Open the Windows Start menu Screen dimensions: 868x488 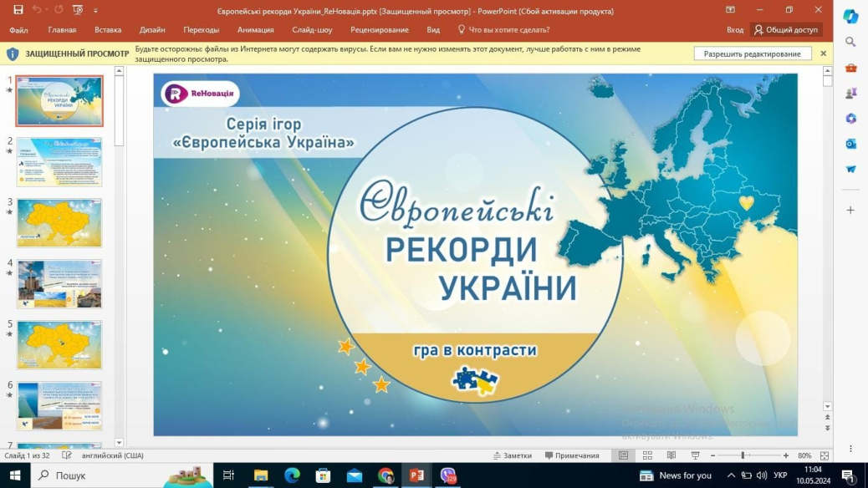pyautogui.click(x=15, y=475)
